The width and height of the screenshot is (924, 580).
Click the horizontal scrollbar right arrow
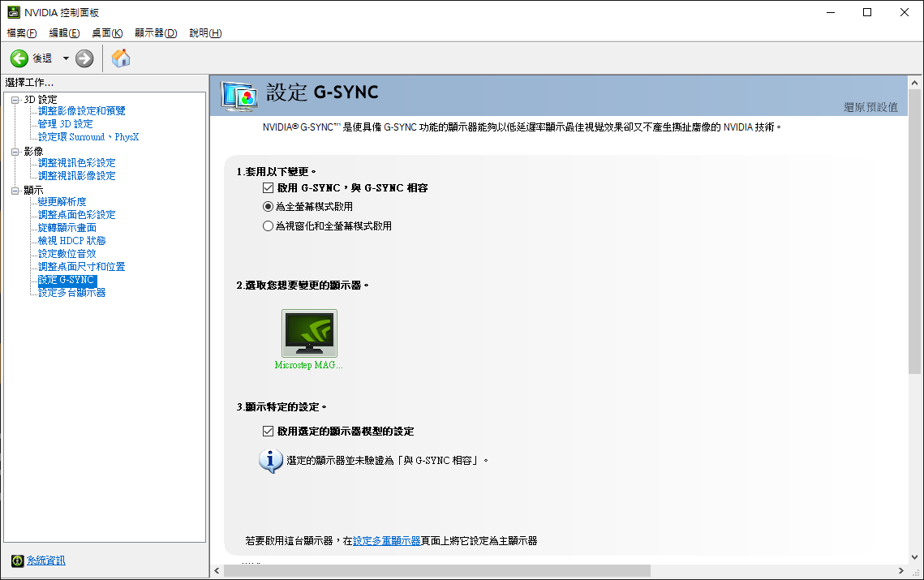point(900,570)
